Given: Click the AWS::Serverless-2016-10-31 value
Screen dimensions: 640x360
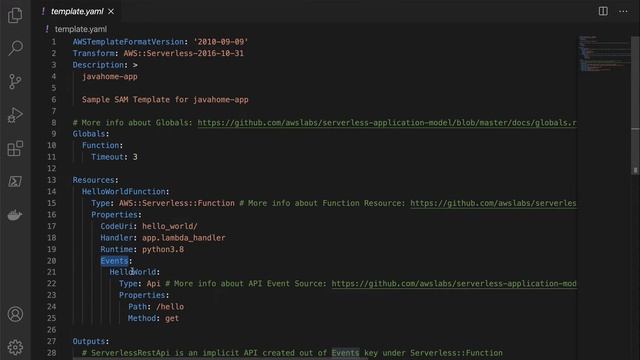Looking at the screenshot, I should [184, 53].
